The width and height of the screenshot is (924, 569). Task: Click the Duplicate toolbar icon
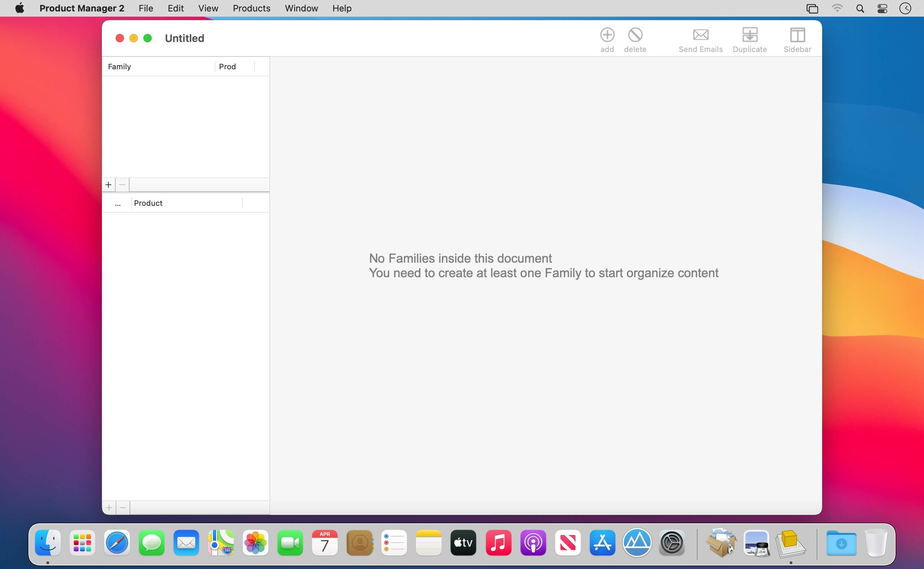click(749, 35)
